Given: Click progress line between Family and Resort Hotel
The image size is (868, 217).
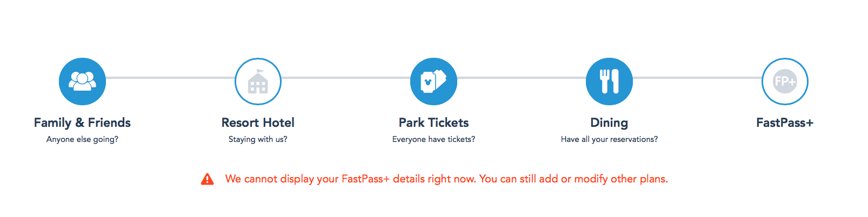Looking at the screenshot, I should (170, 78).
